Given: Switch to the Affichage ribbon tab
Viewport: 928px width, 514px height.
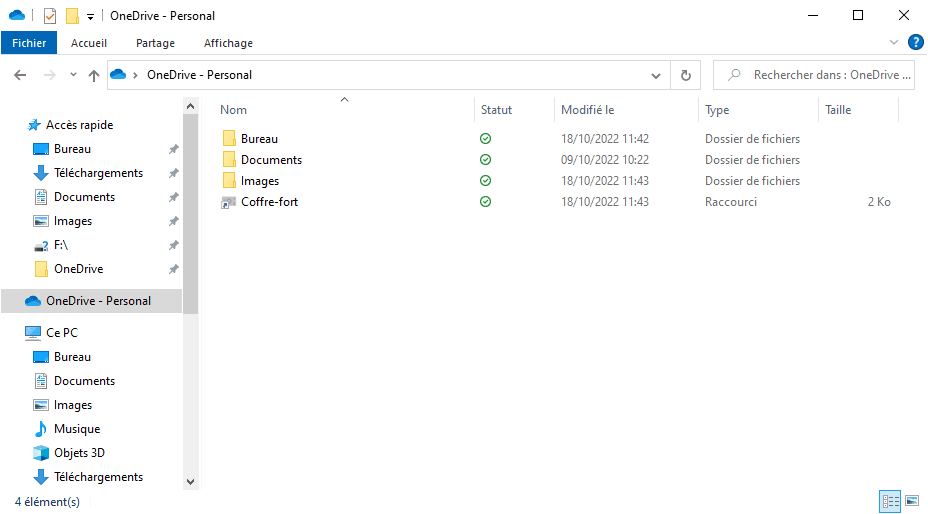Looking at the screenshot, I should click(x=228, y=43).
